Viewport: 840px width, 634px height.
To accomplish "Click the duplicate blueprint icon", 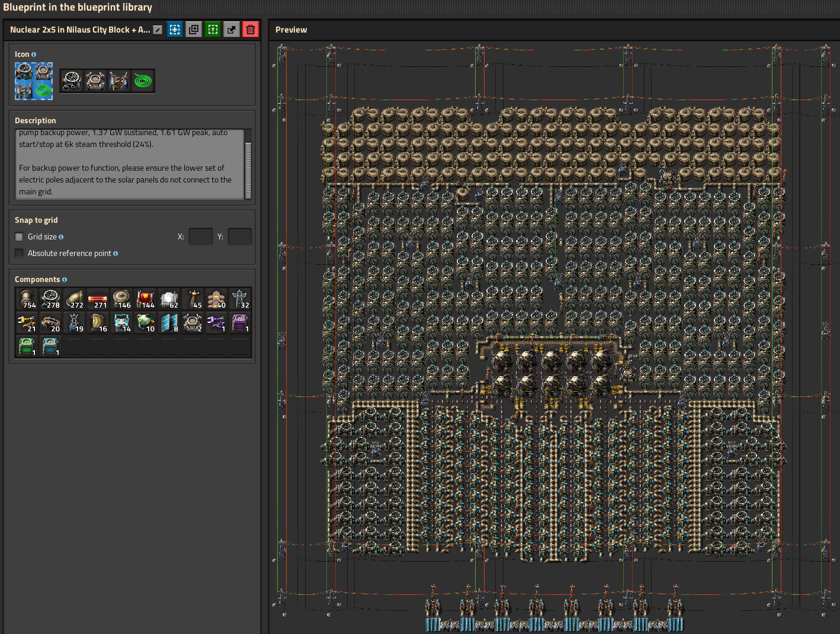I will coord(194,30).
